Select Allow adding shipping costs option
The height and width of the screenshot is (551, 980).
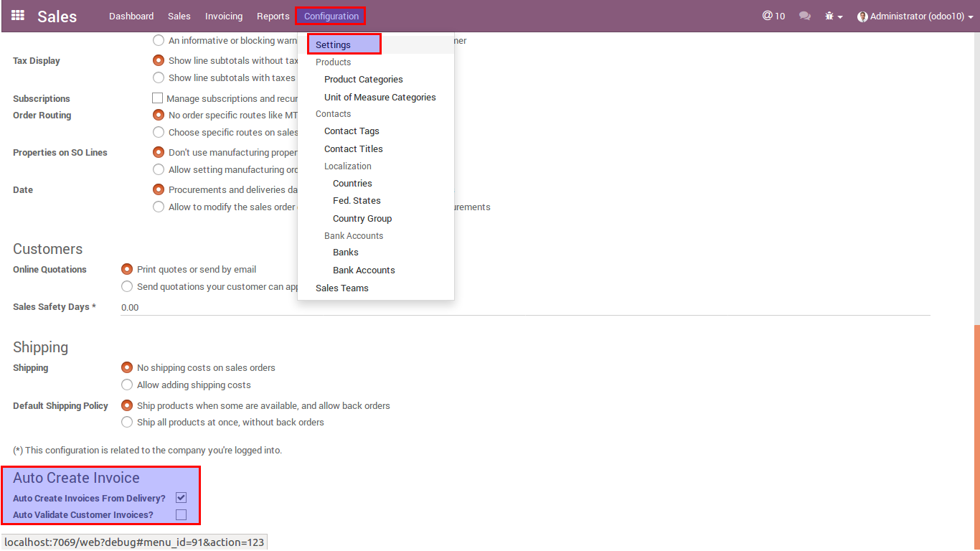(127, 385)
